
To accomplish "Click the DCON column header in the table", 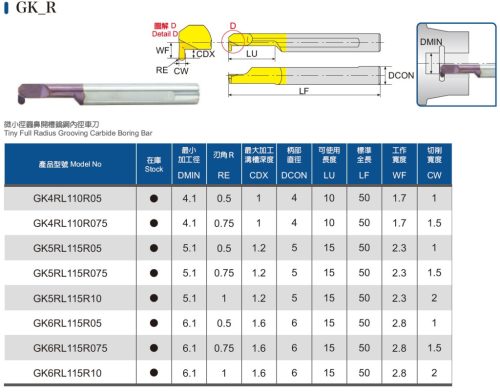I will (294, 164).
